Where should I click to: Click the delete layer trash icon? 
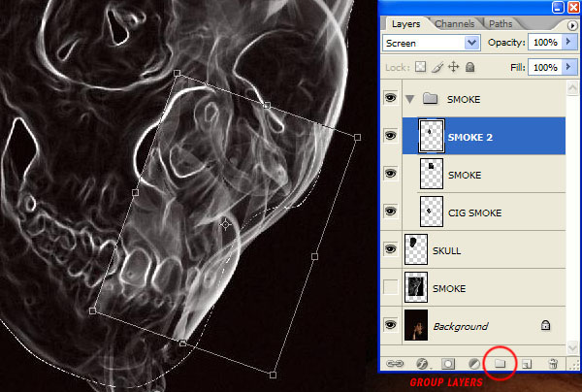[x=553, y=364]
